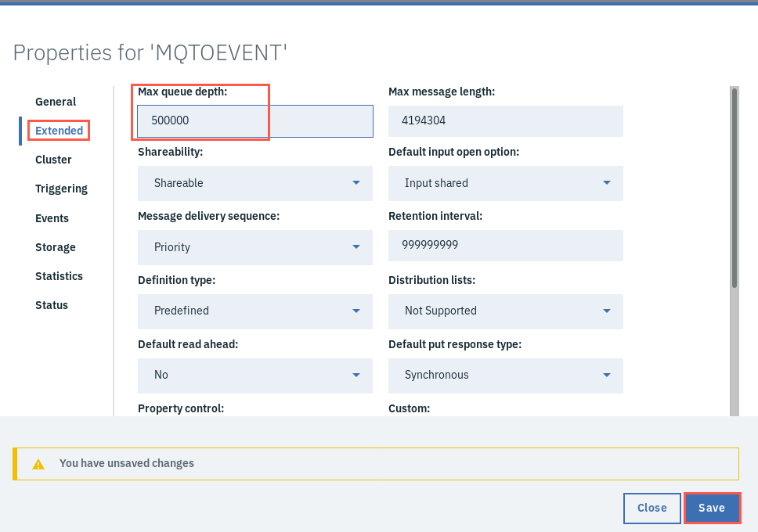Click the Save button

712,508
